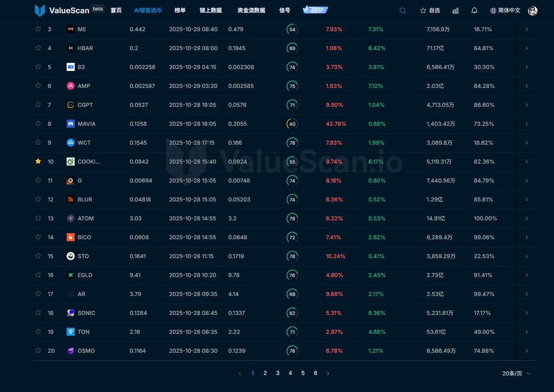Click MAVIA gain value 42.78%

point(336,124)
